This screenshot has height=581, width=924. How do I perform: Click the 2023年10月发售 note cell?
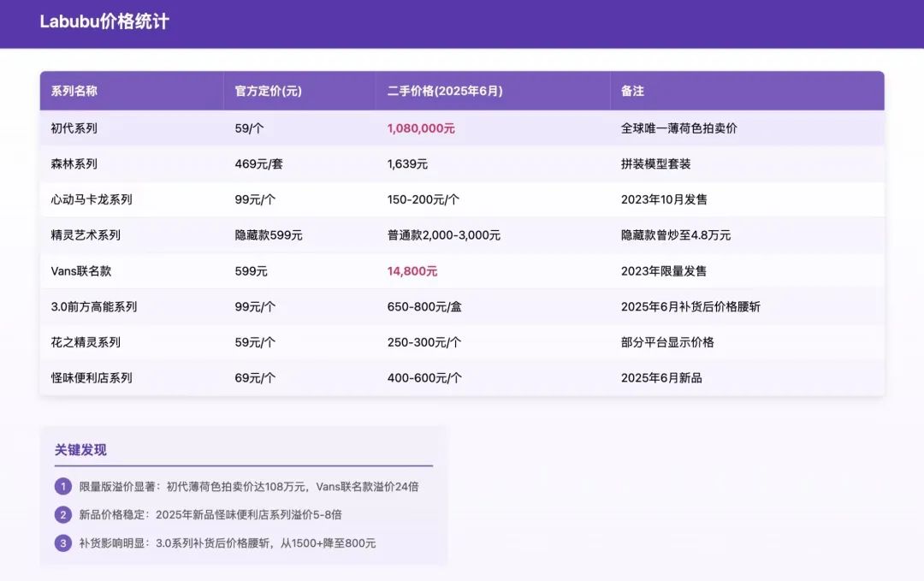click(x=664, y=199)
